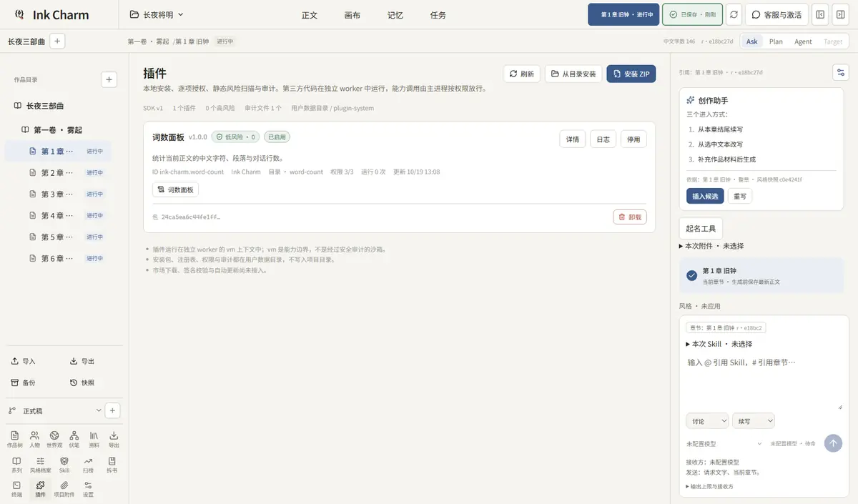Collapse the right sidebar panel icon
The width and height of the screenshot is (858, 504).
(841, 14)
